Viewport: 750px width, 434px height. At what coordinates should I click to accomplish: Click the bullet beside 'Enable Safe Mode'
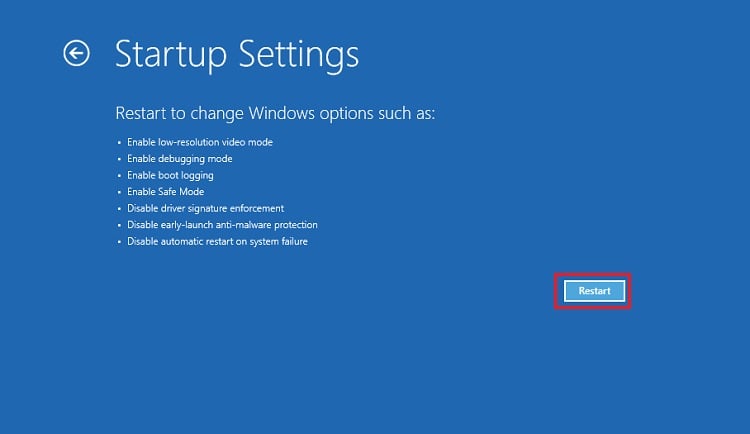[x=119, y=192]
